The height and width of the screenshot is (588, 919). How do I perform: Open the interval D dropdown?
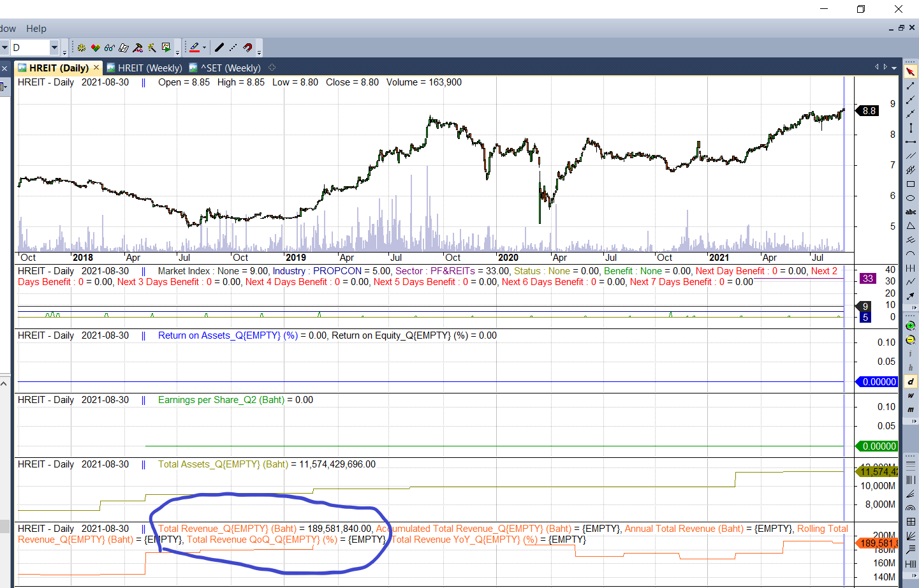point(54,48)
